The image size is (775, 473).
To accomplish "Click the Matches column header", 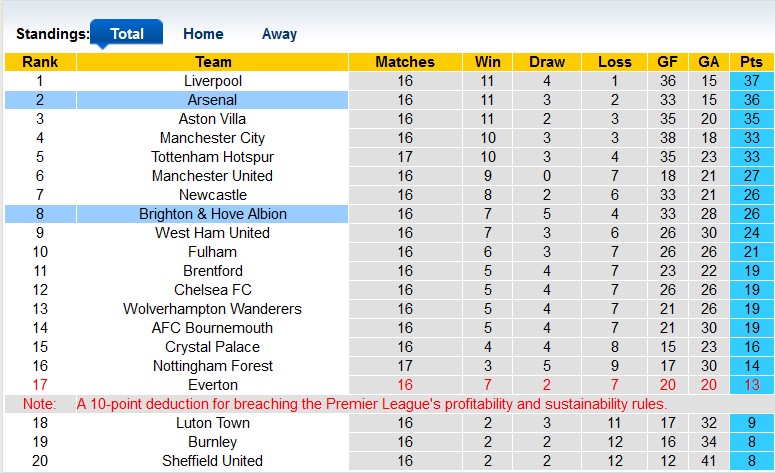I will (405, 62).
